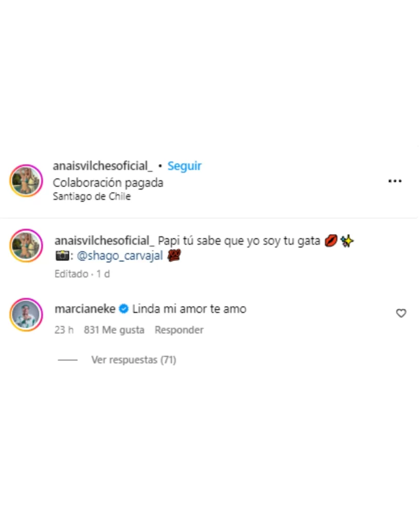Click the Seguir follow link
Screen dimensions: 420x525
coord(184,166)
